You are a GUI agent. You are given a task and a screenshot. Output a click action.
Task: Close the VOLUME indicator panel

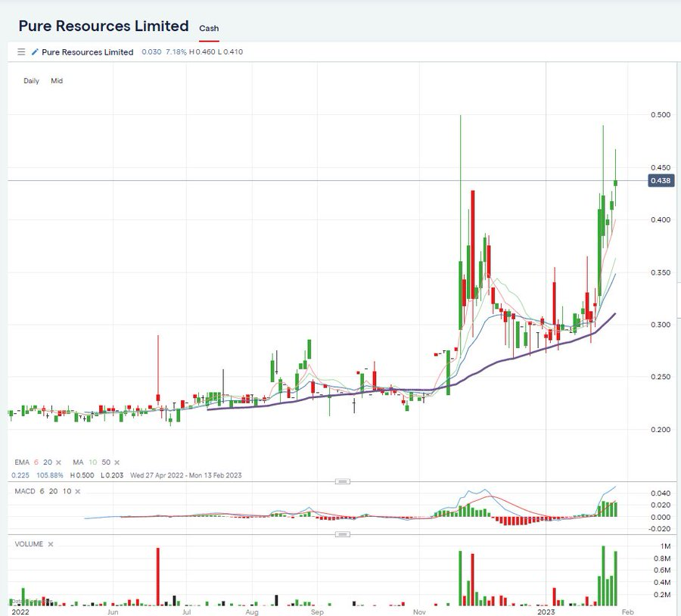(x=51, y=544)
